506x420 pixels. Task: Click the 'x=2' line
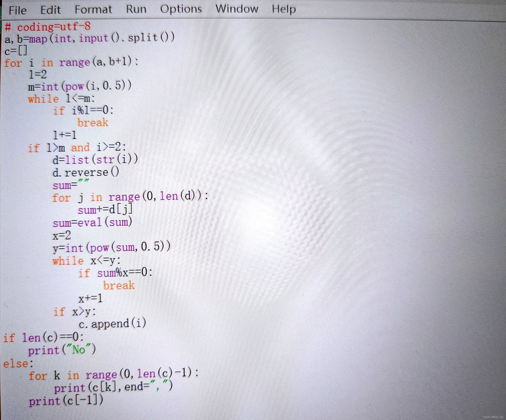point(62,235)
